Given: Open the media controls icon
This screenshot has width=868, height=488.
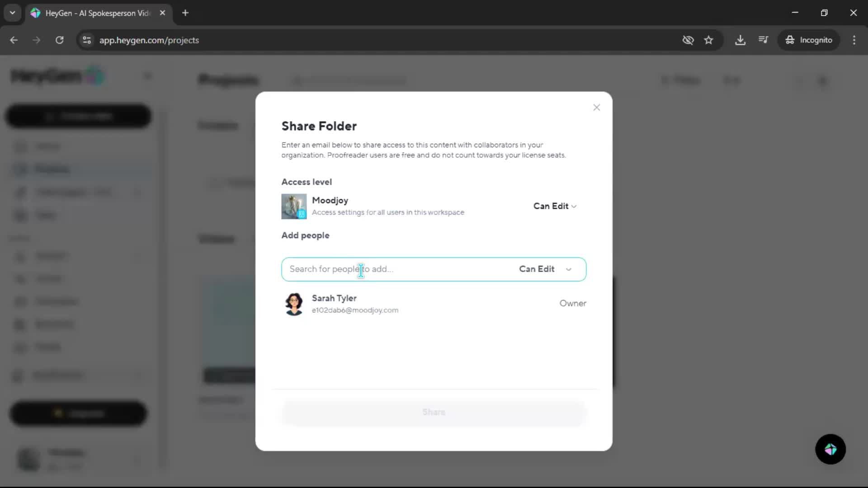Looking at the screenshot, I should tap(763, 40).
